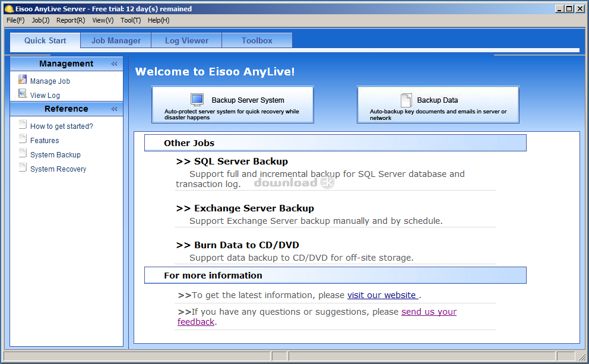Viewport: 589px width, 364px height.
Task: Open View Log in the sidebar
Action: [x=45, y=96]
